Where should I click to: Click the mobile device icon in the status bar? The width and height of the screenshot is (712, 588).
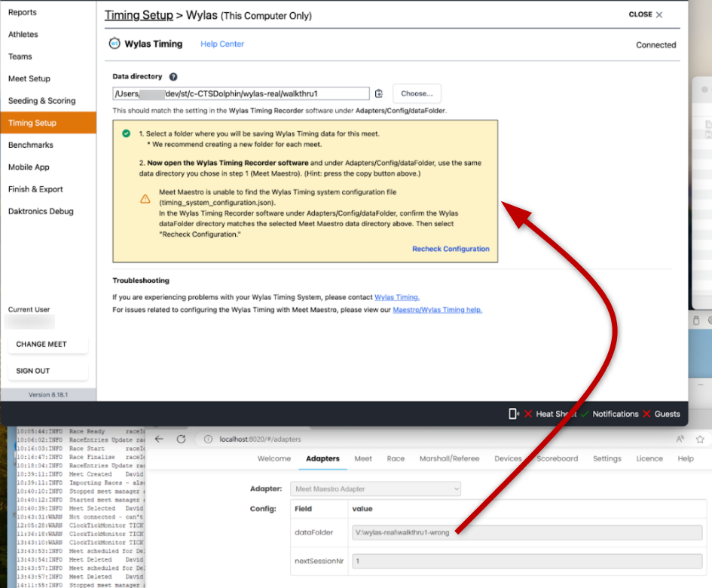pos(513,414)
